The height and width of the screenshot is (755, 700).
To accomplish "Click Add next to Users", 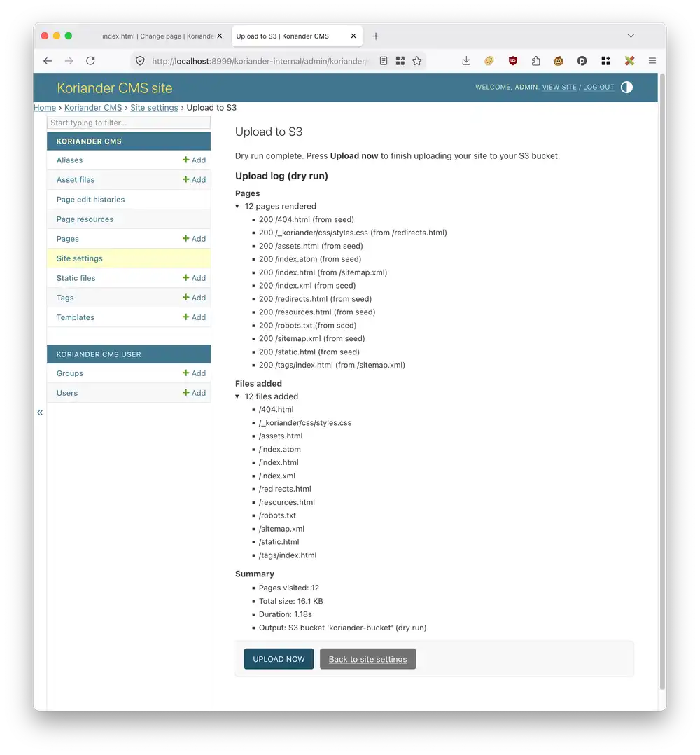I will (x=195, y=394).
